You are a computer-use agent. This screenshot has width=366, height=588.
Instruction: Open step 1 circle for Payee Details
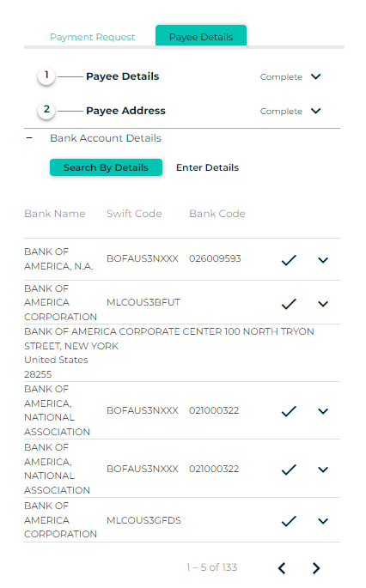click(x=46, y=76)
